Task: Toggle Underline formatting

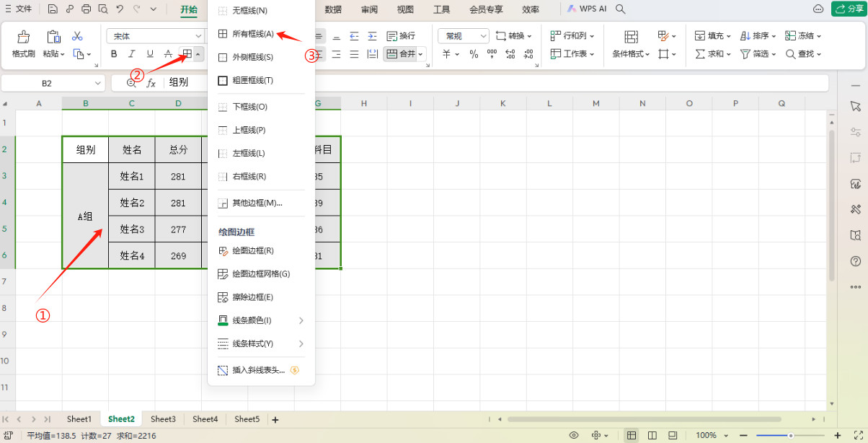Action: coord(150,54)
